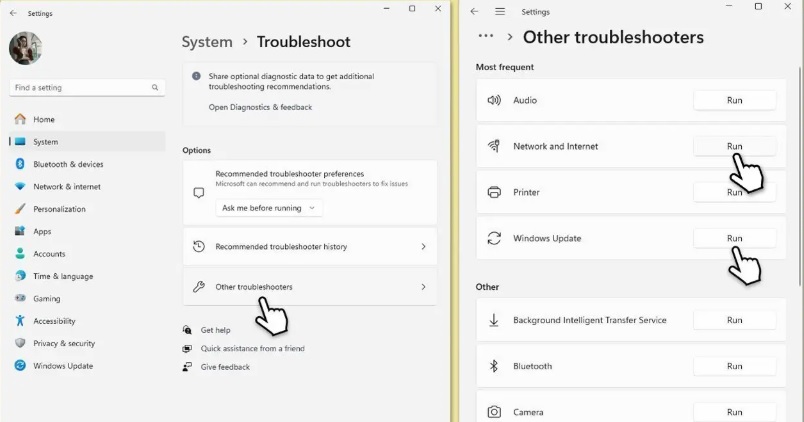Image resolution: width=804 pixels, height=422 pixels.
Task: Click the Accessibility figure icon
Action: pyautogui.click(x=20, y=320)
